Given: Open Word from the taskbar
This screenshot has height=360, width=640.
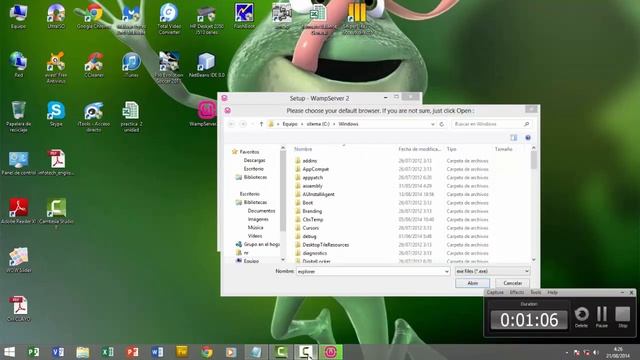Looking at the screenshot, I should [x=157, y=352].
